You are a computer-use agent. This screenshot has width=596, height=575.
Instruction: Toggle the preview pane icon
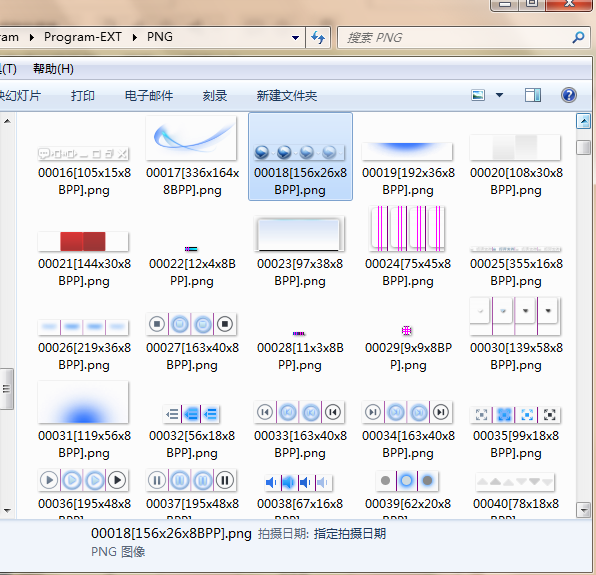pyautogui.click(x=533, y=95)
